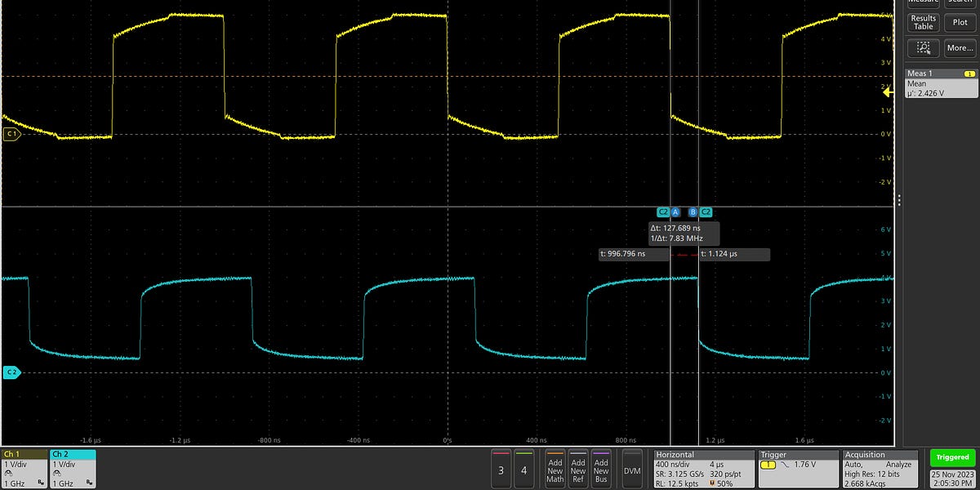Select the C1 waveform handle

pos(11,134)
